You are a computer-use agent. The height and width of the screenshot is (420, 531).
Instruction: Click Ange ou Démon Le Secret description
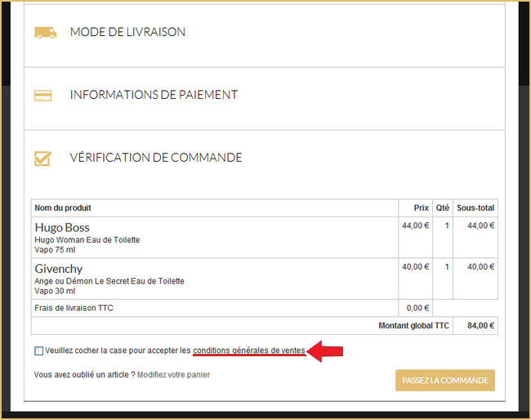[109, 281]
